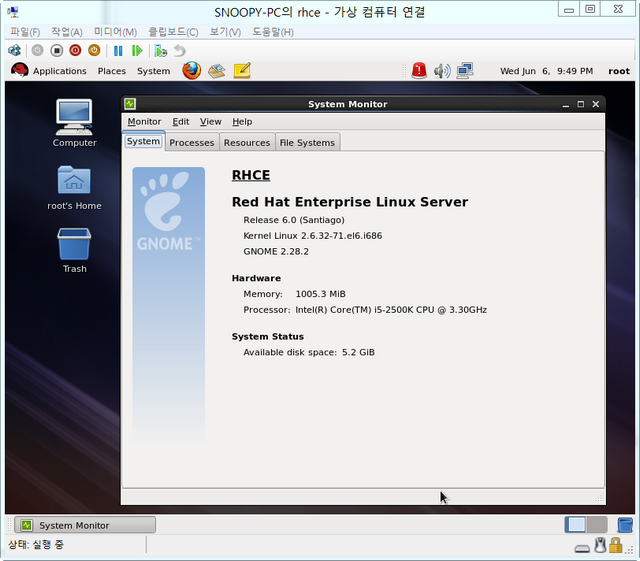Screen dimensions: 640x561
Task: Click the RHCE hostname heading
Action: click(251, 175)
